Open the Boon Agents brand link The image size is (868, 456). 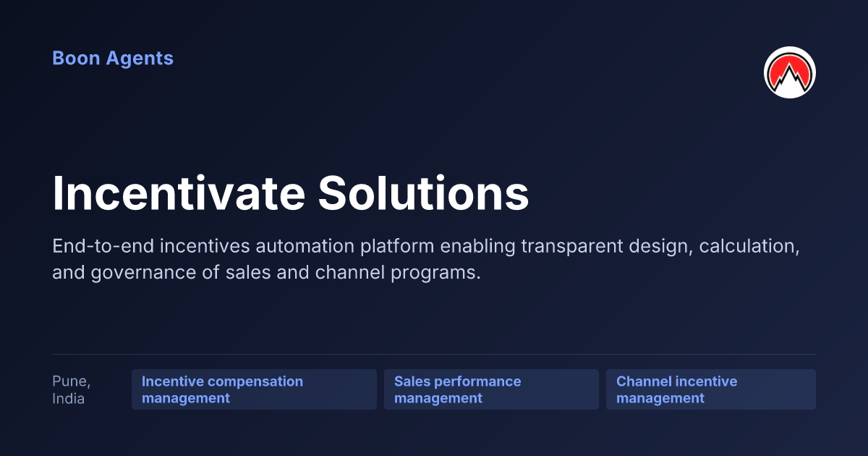113,58
